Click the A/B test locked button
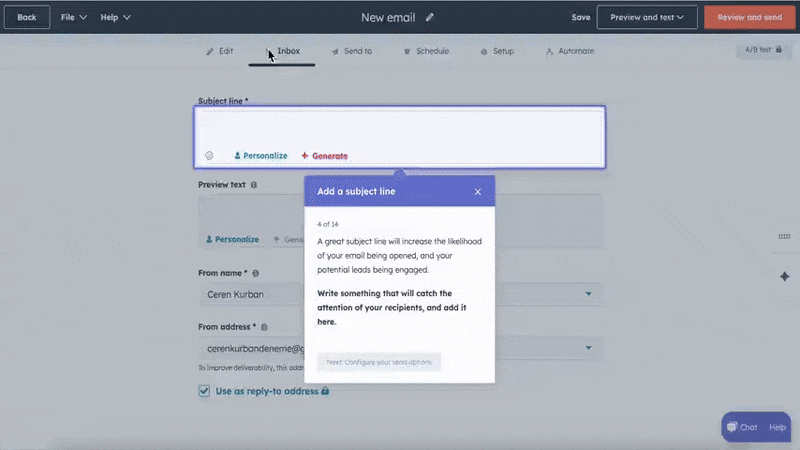The height and width of the screenshot is (450, 800). (x=763, y=50)
